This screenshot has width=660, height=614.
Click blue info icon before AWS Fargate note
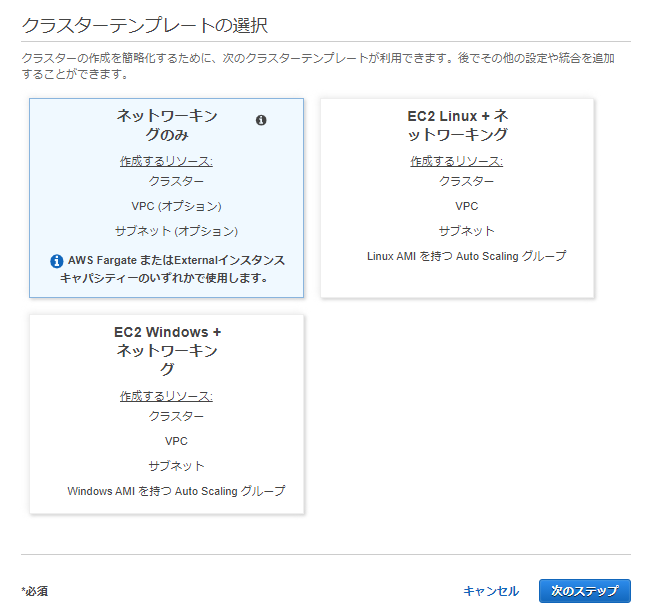click(x=56, y=261)
